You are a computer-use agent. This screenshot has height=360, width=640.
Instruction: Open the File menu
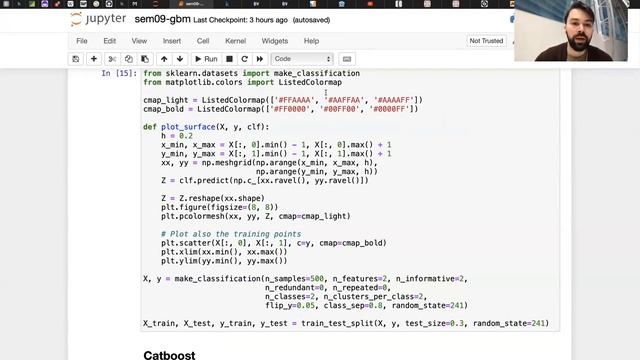[x=82, y=41]
